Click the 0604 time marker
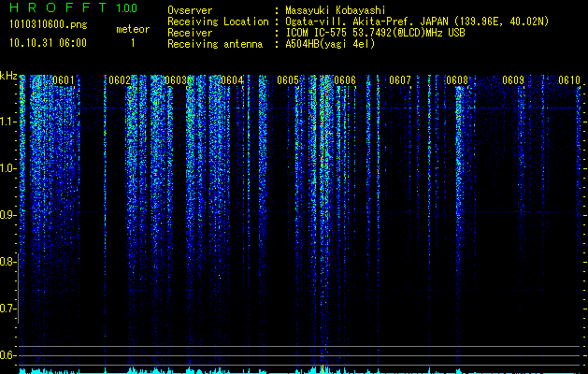Screen dimensions: 588x374 (x=232, y=79)
